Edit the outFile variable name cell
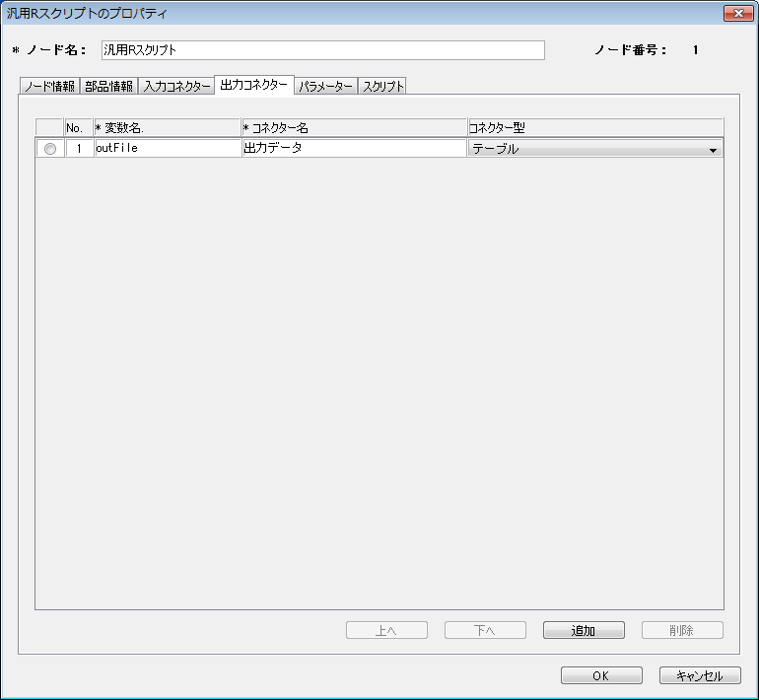This screenshot has height=700, width=759. pyautogui.click(x=167, y=149)
